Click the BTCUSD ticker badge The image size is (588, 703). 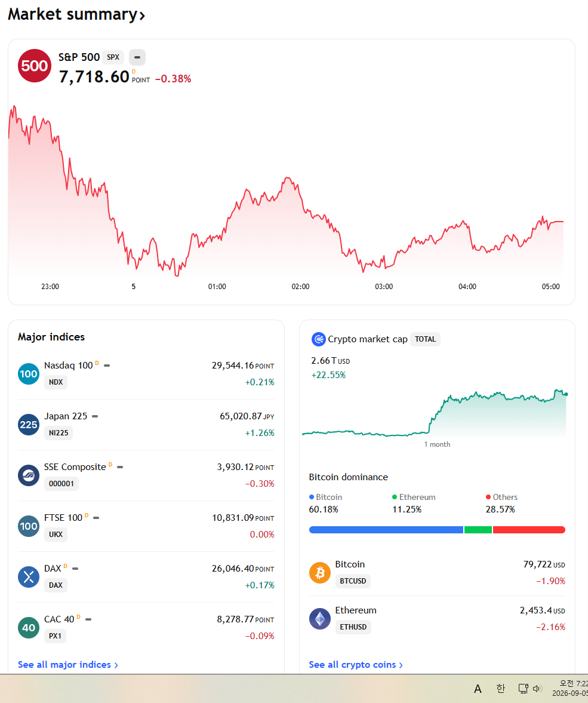pyautogui.click(x=353, y=581)
